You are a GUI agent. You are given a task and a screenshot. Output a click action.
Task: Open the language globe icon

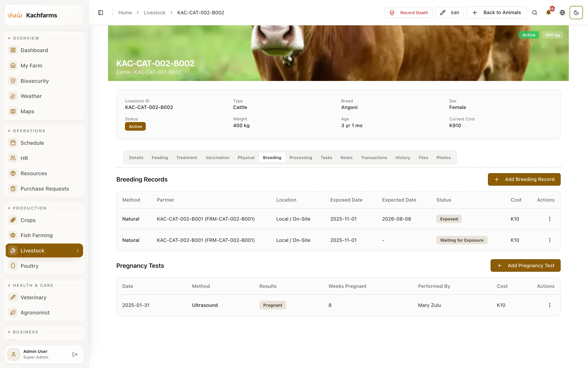[562, 13]
